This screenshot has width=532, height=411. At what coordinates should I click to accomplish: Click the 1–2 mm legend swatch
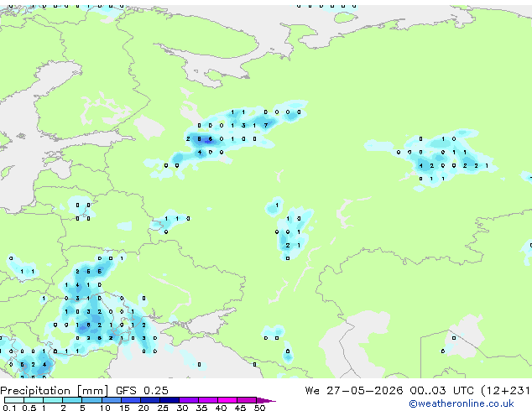point(53,400)
